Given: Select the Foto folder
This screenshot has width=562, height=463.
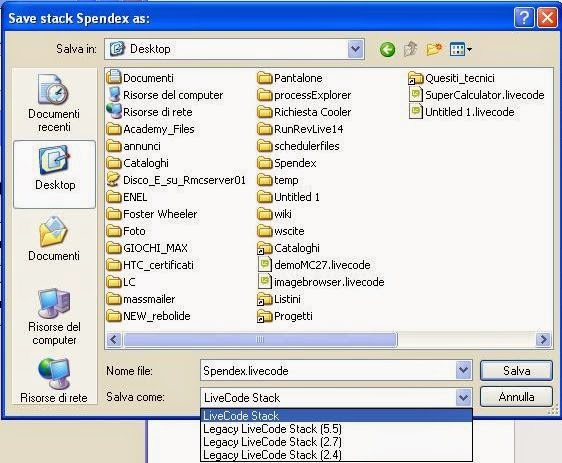Looking at the screenshot, I should click(x=127, y=231).
